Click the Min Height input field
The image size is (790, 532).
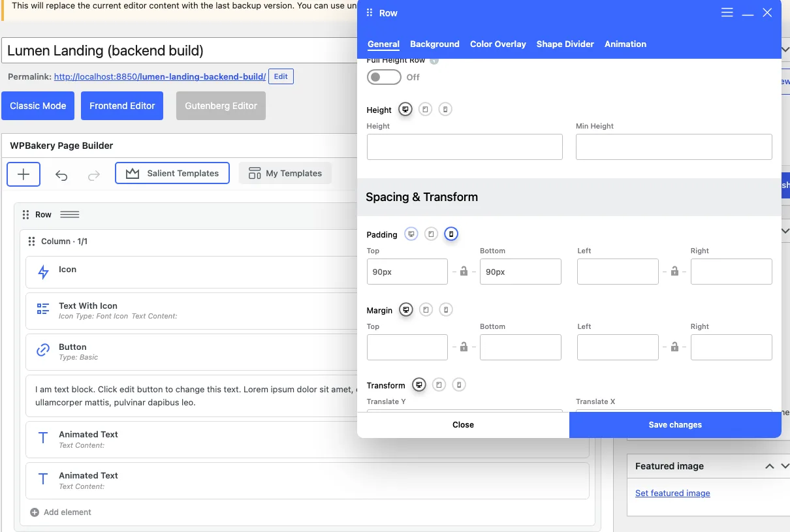coord(674,147)
